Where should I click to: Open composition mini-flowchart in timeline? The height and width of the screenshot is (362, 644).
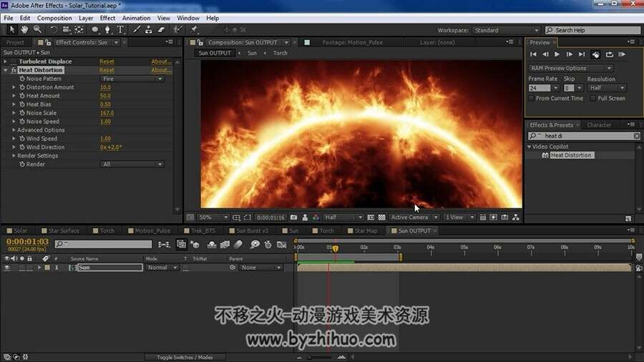point(163,244)
